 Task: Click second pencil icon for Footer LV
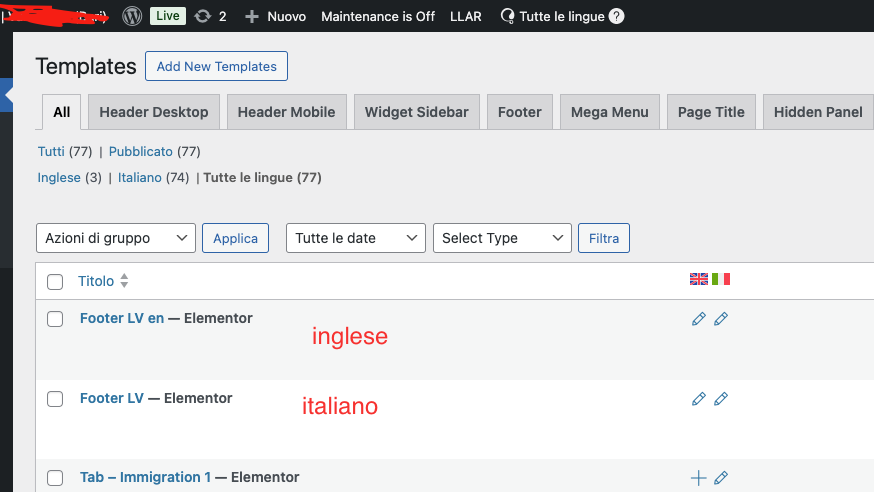(721, 399)
